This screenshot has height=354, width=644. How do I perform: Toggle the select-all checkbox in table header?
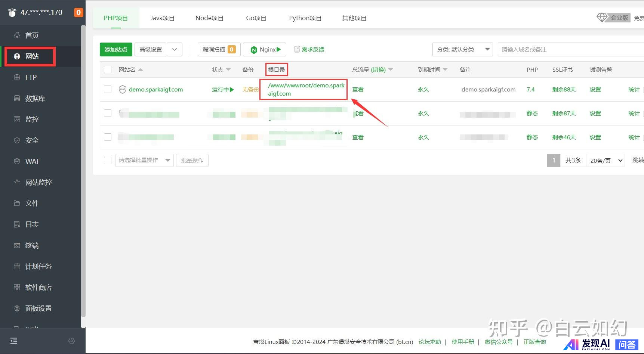coord(108,70)
